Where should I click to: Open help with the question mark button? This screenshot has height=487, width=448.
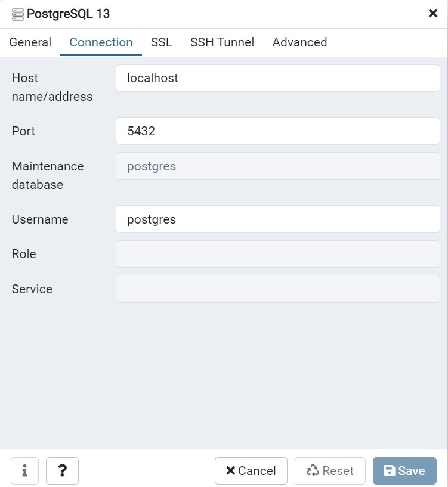point(62,470)
